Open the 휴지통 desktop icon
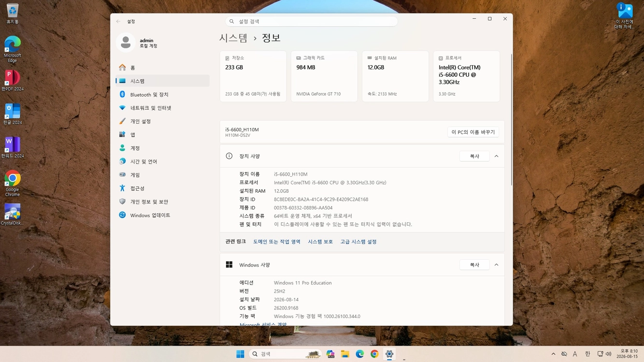The width and height of the screenshot is (644, 362). (13, 14)
